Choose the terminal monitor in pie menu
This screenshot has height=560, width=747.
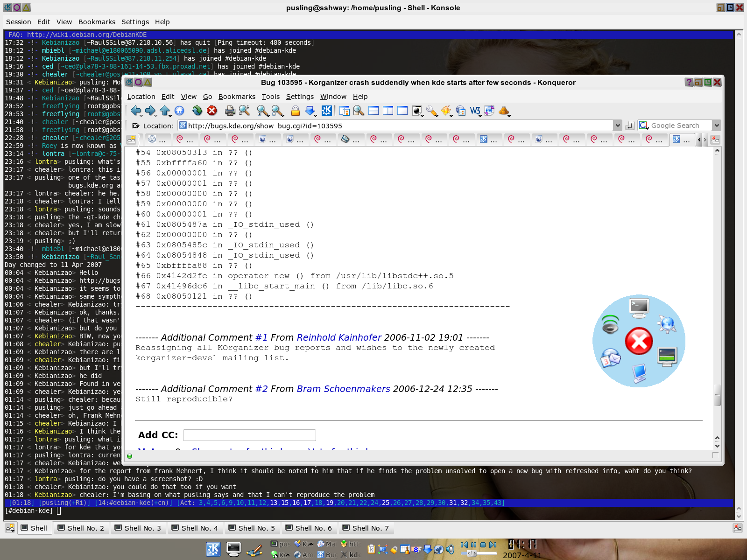pos(639,308)
